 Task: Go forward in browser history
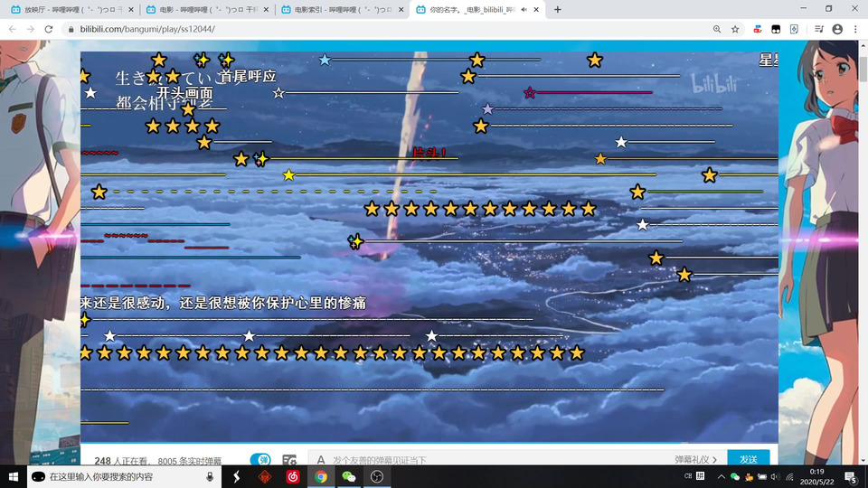click(31, 29)
